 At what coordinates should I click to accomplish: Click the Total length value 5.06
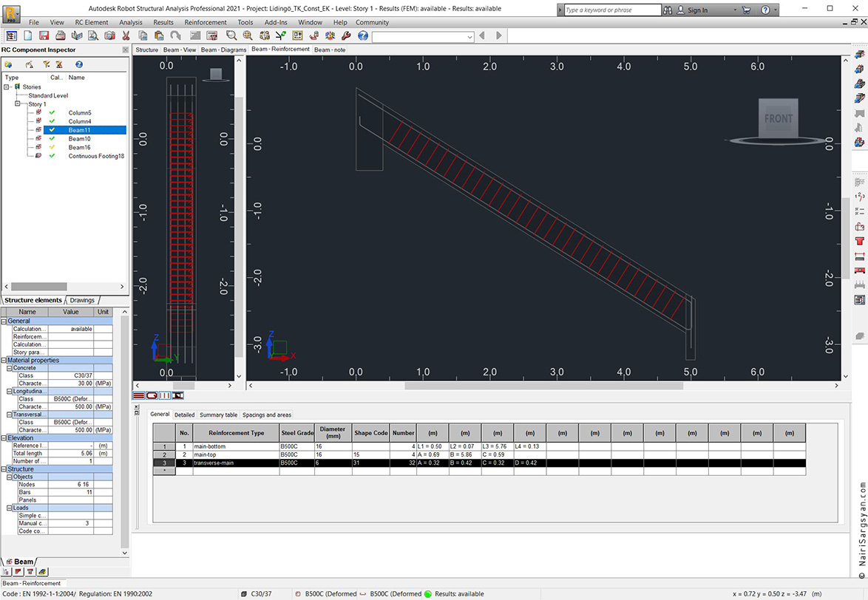[x=70, y=454]
